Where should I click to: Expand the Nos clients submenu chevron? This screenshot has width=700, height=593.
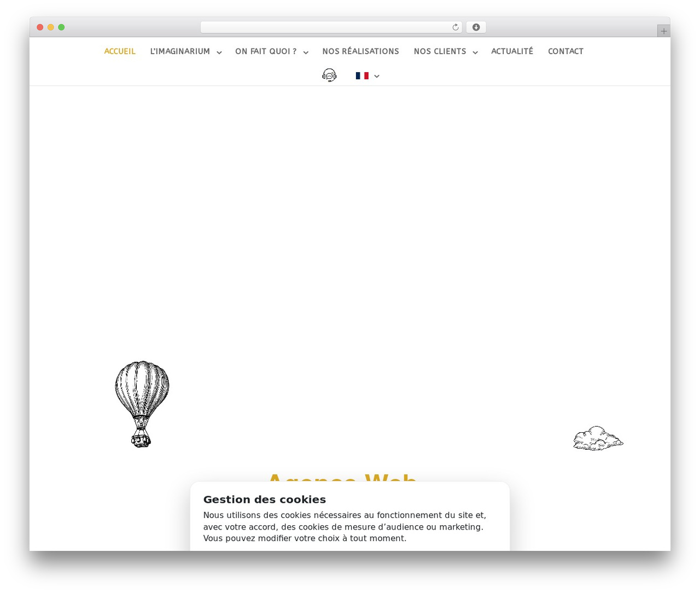(475, 53)
